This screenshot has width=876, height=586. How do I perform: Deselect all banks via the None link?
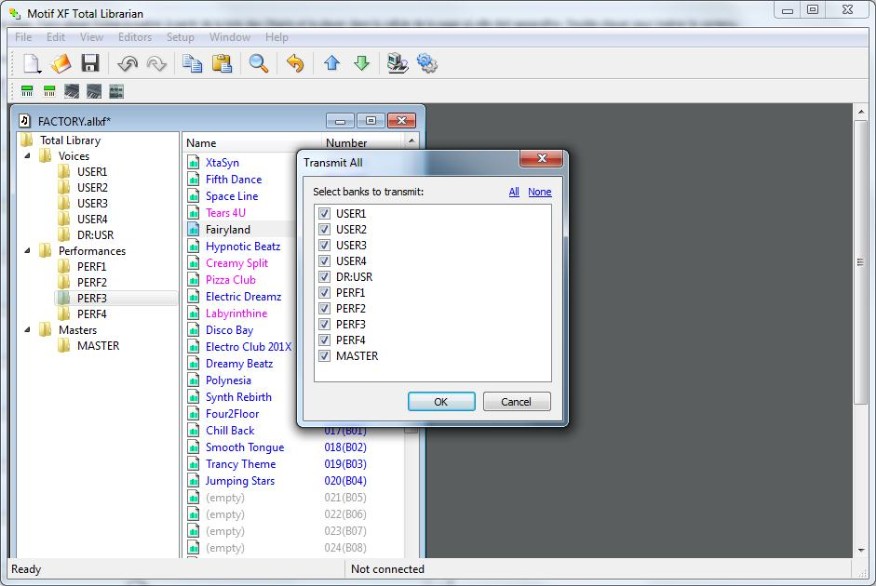coord(540,192)
